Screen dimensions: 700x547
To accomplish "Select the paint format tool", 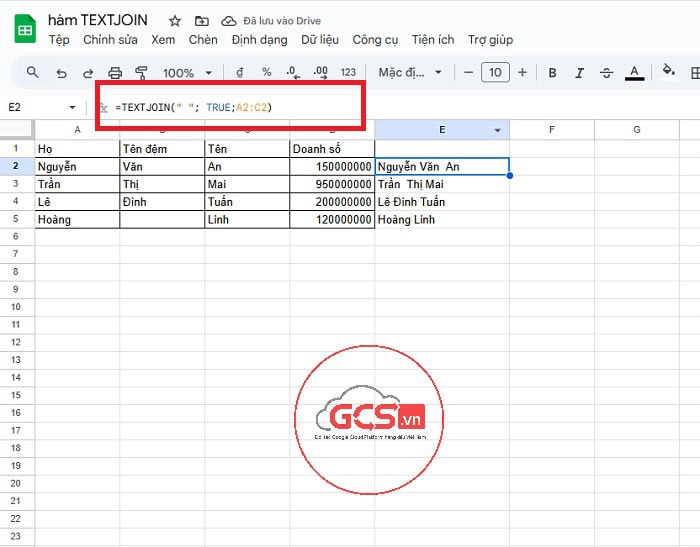I will 141,73.
